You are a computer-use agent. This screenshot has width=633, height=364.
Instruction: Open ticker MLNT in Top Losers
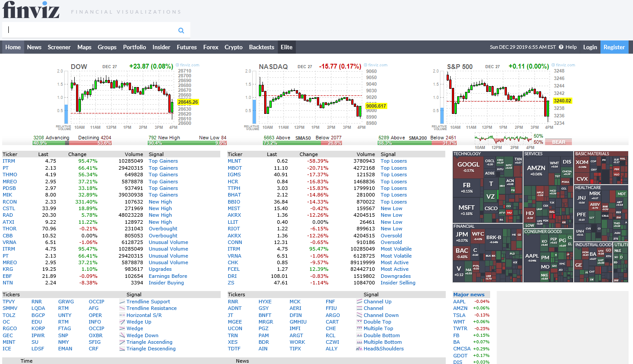pos(234,161)
